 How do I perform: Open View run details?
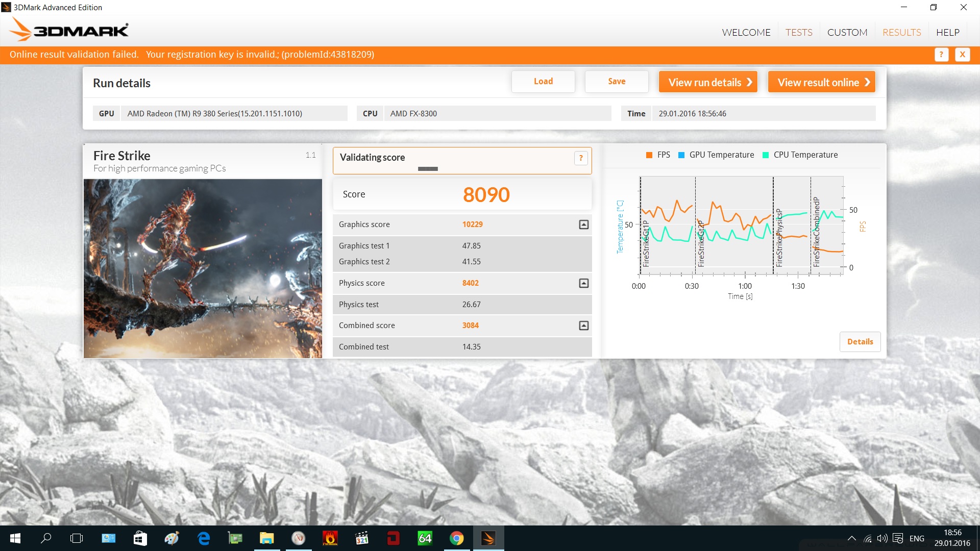tap(707, 82)
